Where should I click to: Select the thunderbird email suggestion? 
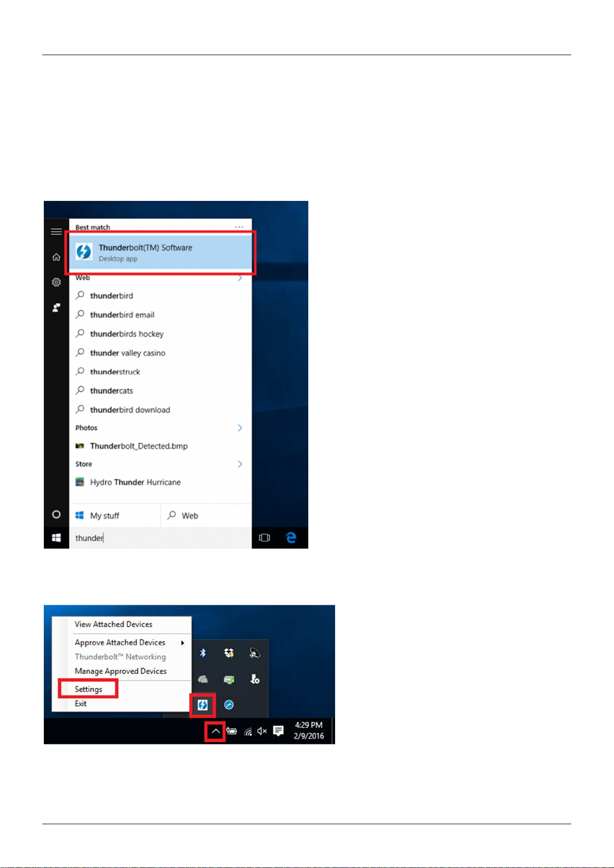[160, 315]
